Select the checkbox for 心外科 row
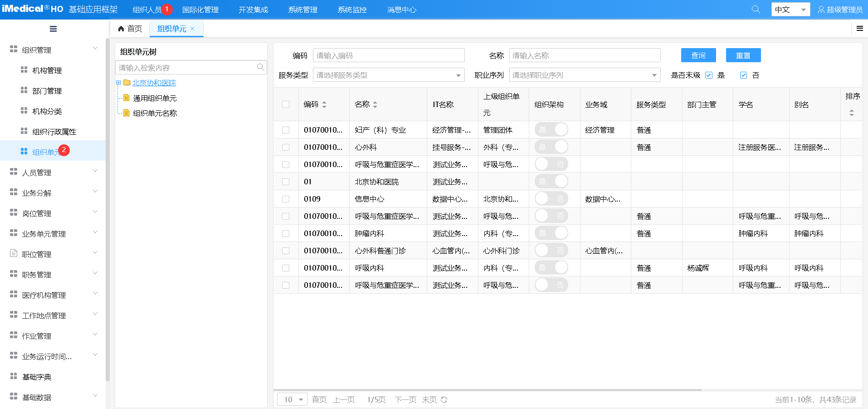This screenshot has width=868, height=409. click(286, 147)
